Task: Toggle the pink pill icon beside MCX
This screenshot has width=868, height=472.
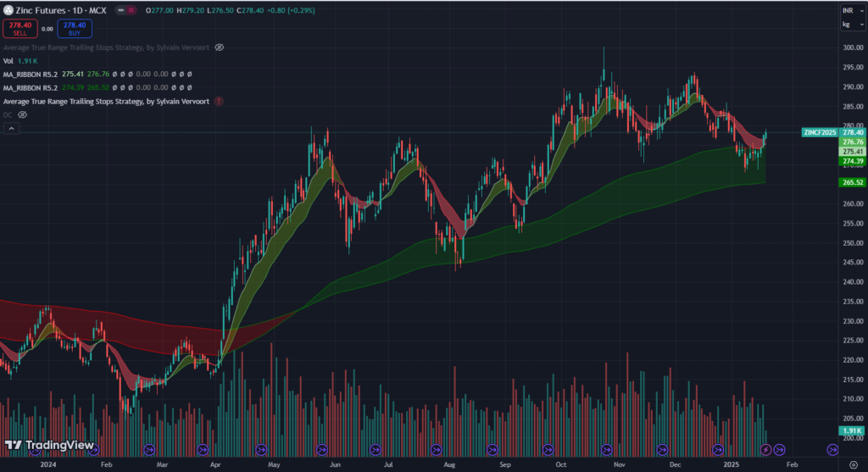Action: click(131, 10)
